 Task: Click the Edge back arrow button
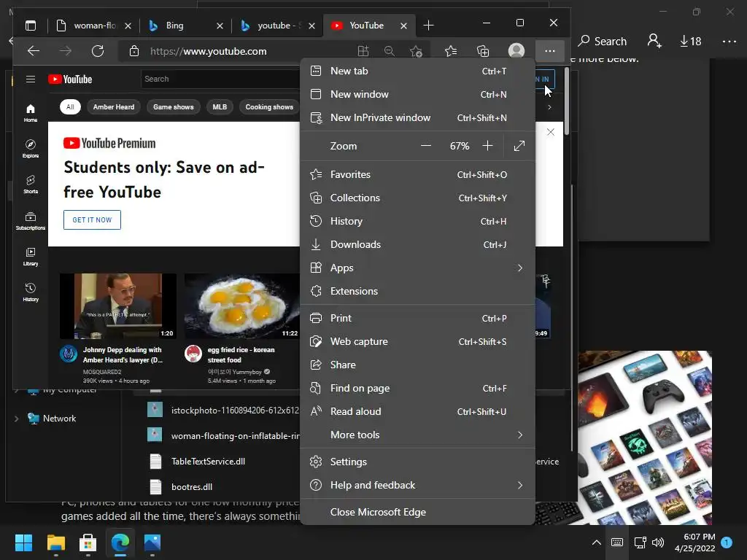coord(34,51)
